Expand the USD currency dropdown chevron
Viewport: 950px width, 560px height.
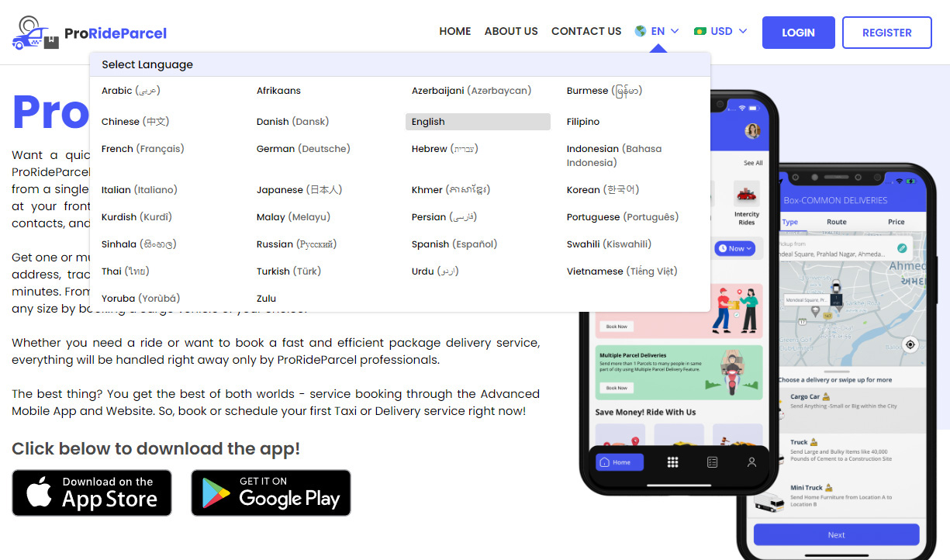tap(743, 31)
